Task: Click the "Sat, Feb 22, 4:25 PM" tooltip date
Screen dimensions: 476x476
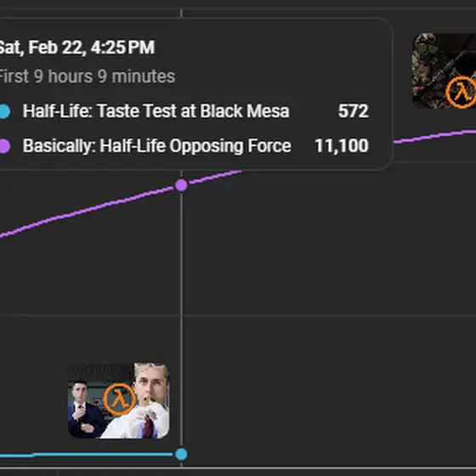Action: pos(76,48)
